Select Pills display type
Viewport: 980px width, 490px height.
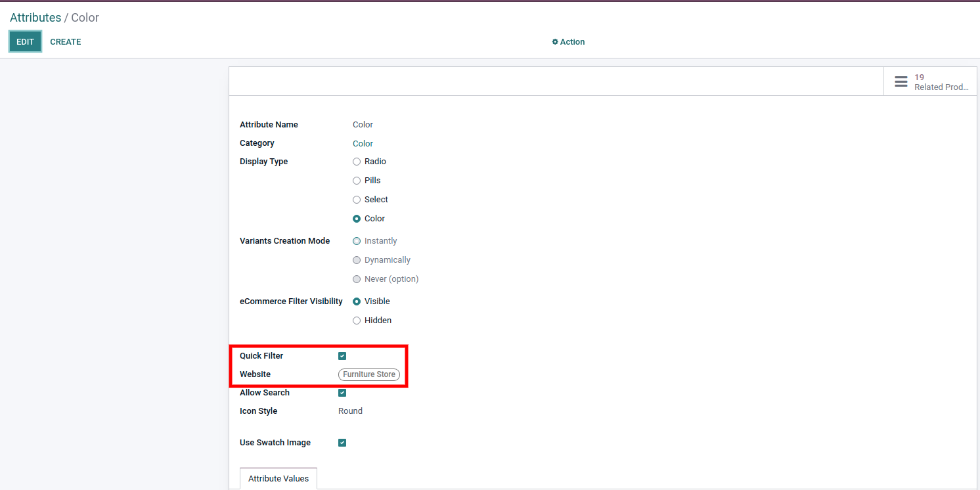(357, 181)
